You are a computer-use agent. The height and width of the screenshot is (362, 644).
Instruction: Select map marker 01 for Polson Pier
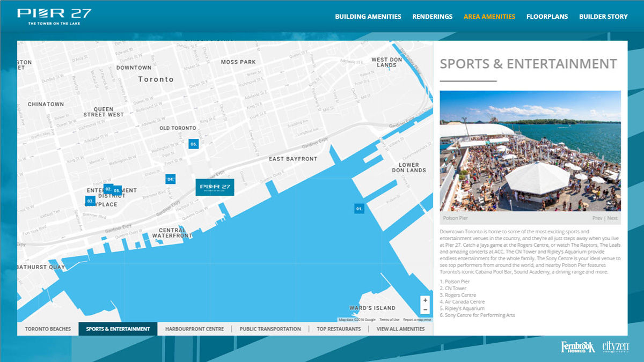[360, 208]
